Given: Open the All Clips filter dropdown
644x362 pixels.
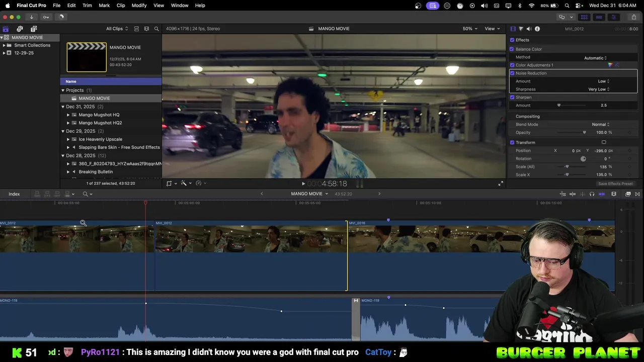Looking at the screenshot, I should coord(117,29).
